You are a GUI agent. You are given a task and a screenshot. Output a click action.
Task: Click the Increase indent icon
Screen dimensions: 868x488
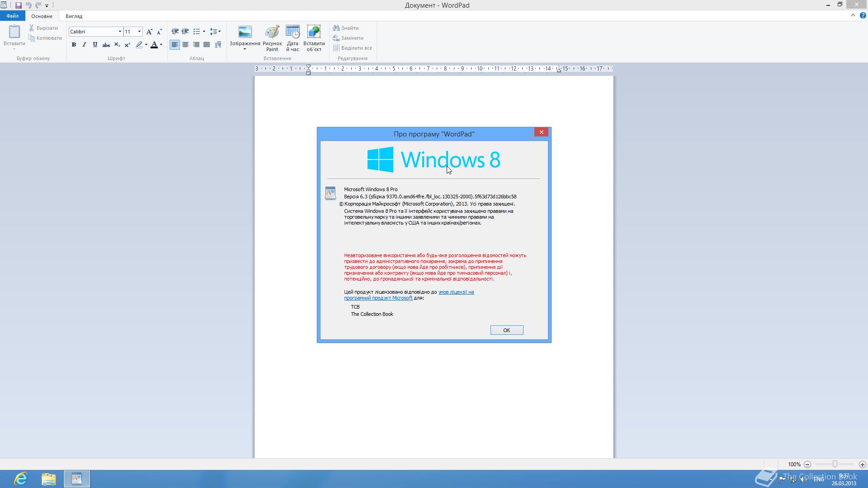click(x=185, y=32)
